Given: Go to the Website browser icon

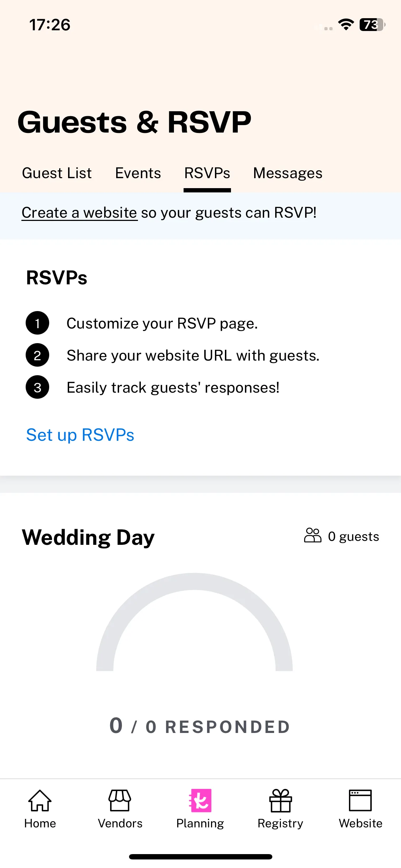Looking at the screenshot, I should [360, 800].
